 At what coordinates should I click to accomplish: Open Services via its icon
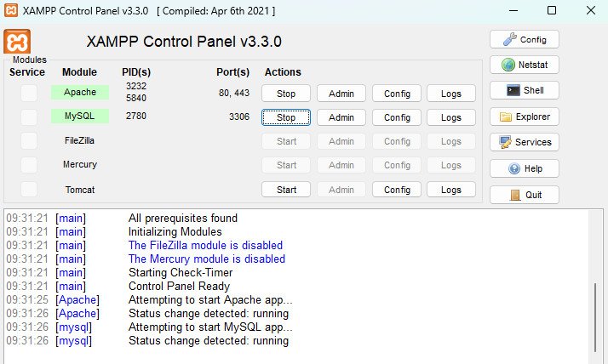click(x=525, y=142)
